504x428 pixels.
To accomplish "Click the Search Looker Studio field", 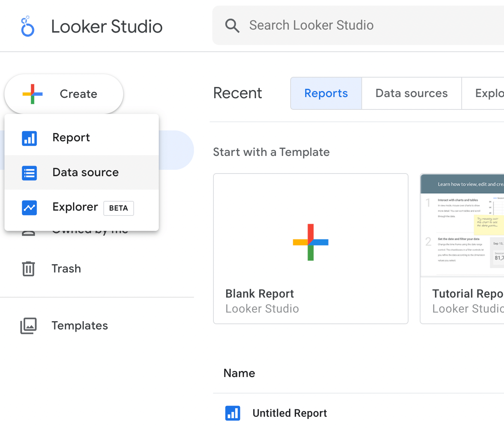I will [358, 25].
